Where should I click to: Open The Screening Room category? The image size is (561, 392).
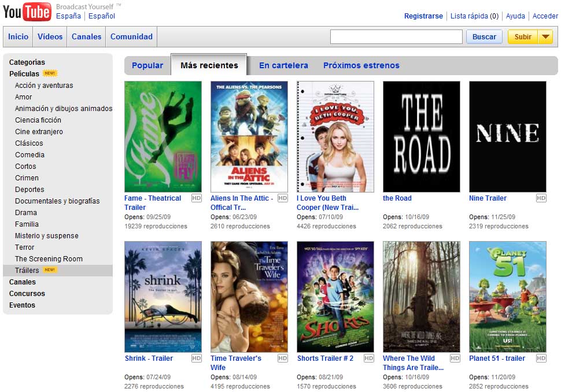coord(49,259)
